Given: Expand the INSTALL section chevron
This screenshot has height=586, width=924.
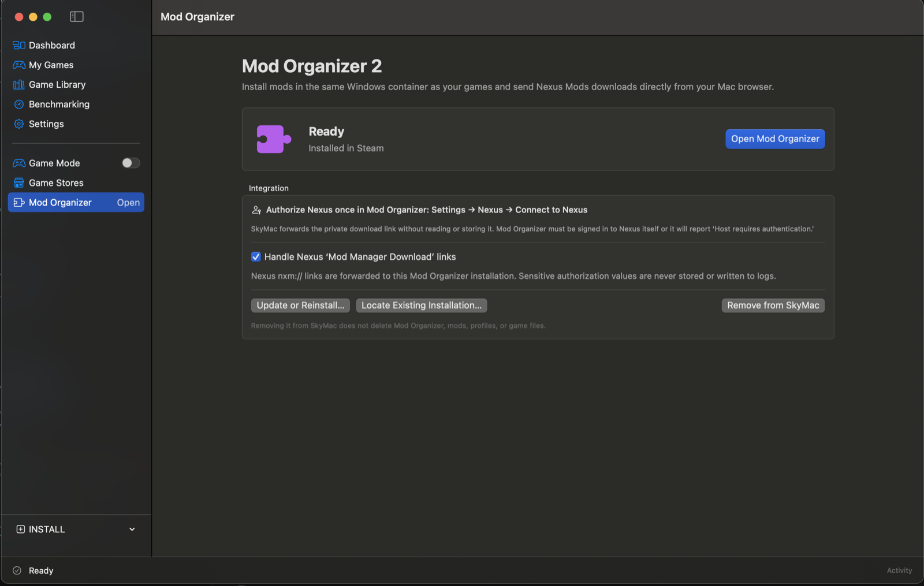Looking at the screenshot, I should pyautogui.click(x=132, y=529).
